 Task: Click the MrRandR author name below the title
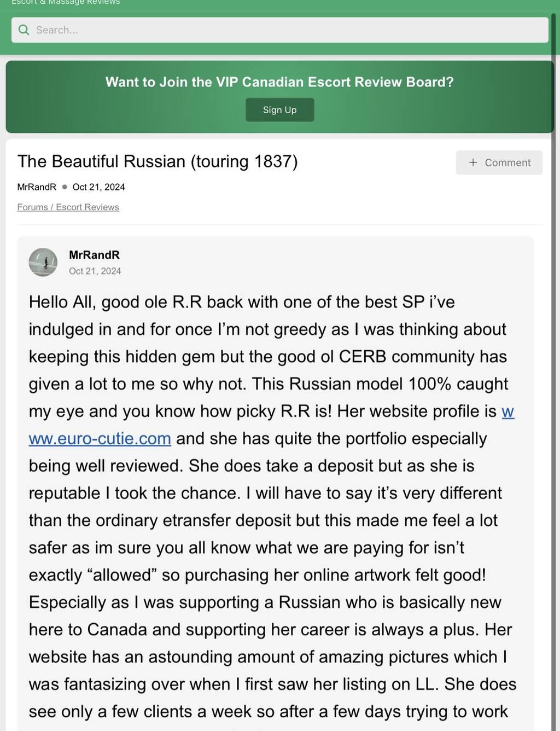37,187
